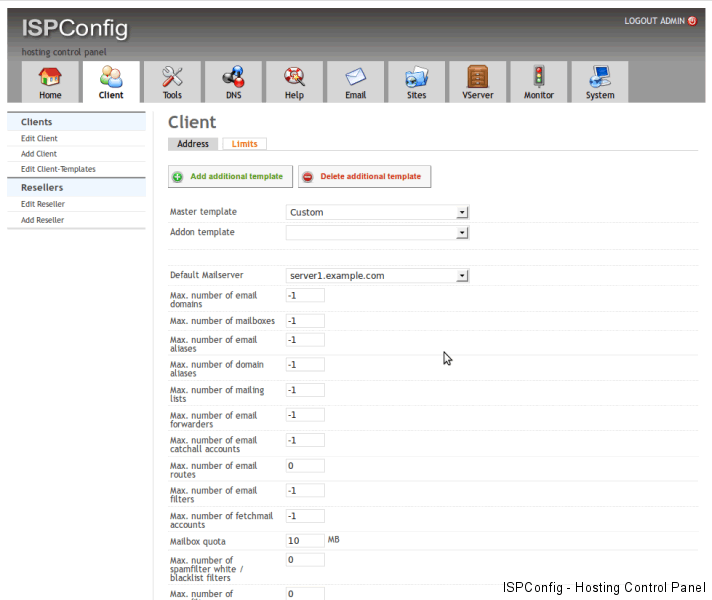Switch to the Address tab
This screenshot has height=600, width=712.
[193, 144]
